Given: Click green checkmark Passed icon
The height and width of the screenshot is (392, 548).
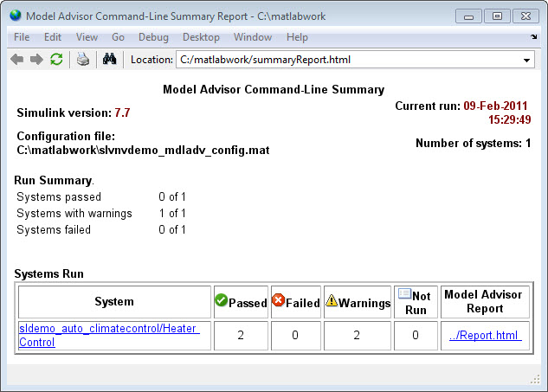Looking at the screenshot, I should tap(222, 299).
